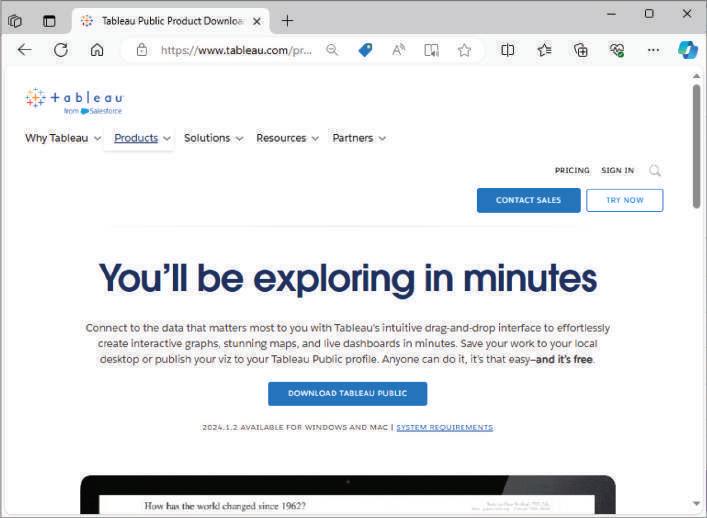
Task: Expand the Resources menu
Action: (287, 138)
